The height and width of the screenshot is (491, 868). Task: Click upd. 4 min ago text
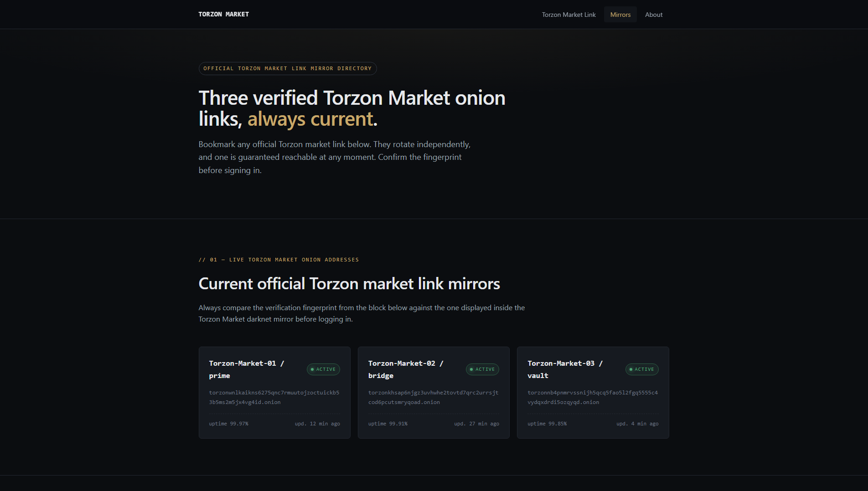point(637,424)
